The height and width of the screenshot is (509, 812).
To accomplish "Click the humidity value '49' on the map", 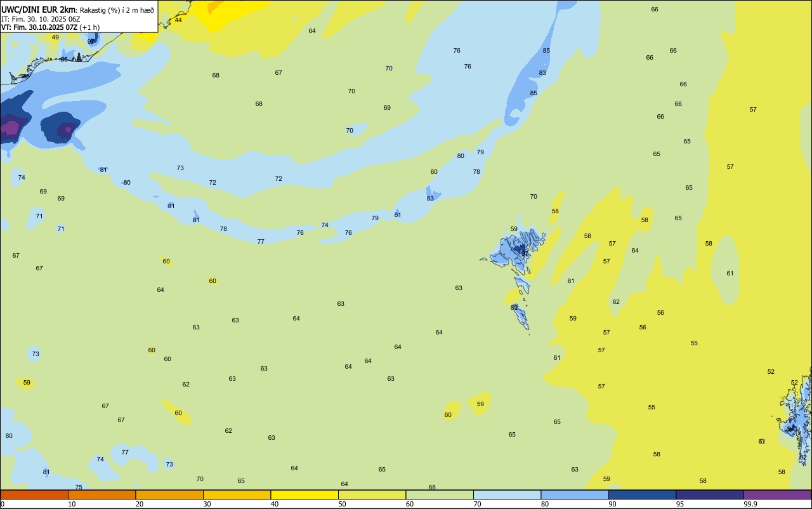I will point(55,37).
